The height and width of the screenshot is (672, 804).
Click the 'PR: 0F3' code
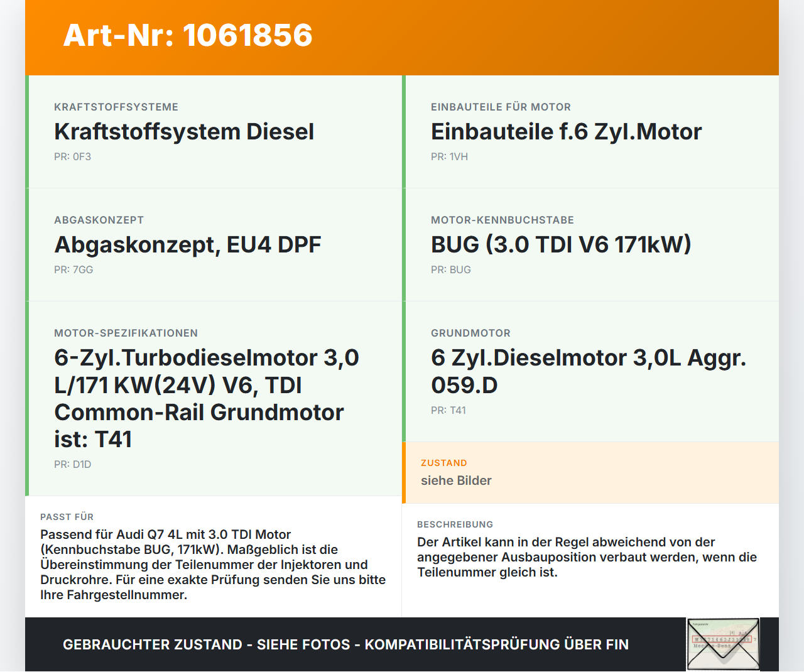click(73, 156)
